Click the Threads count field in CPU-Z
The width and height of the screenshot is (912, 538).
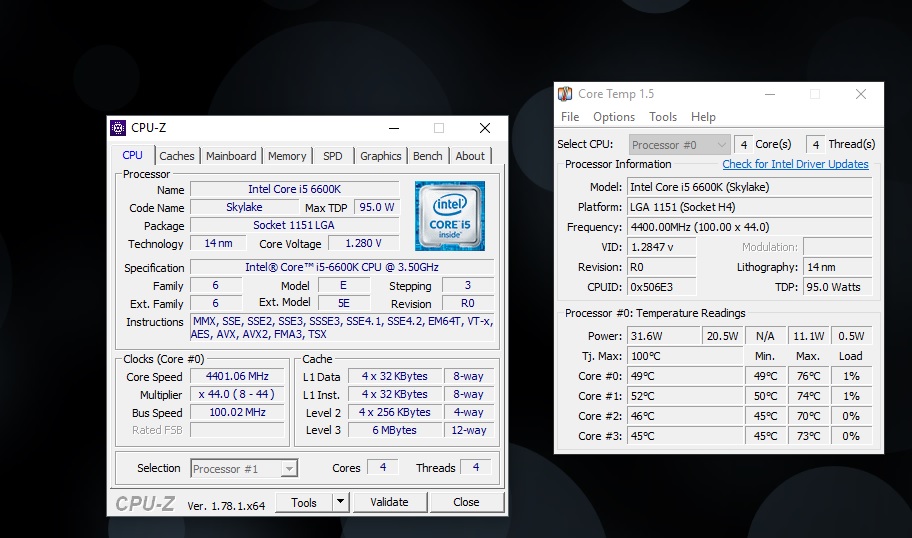(x=476, y=467)
